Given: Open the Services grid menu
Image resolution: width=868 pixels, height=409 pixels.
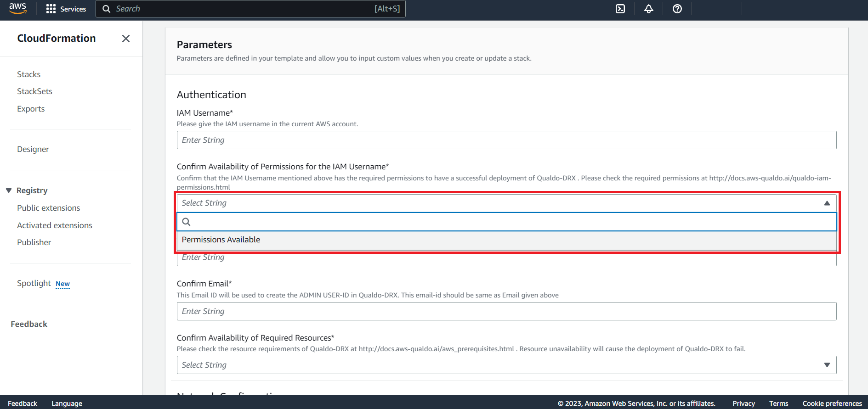Looking at the screenshot, I should pyautogui.click(x=66, y=9).
